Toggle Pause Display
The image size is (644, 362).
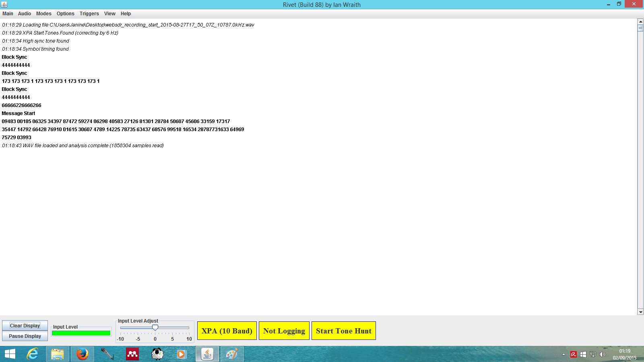click(25, 336)
